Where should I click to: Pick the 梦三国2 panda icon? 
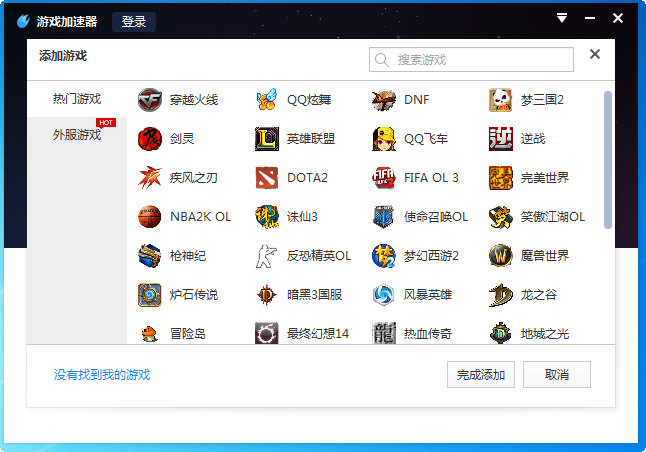click(501, 100)
